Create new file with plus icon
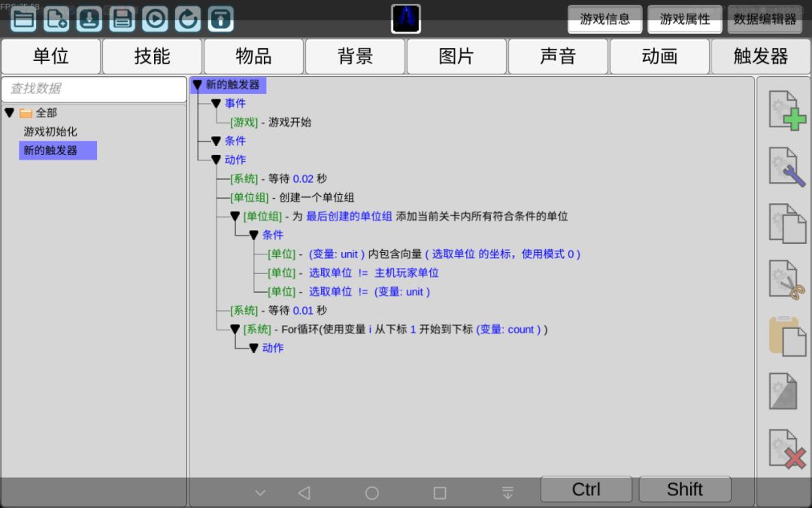 (x=56, y=19)
